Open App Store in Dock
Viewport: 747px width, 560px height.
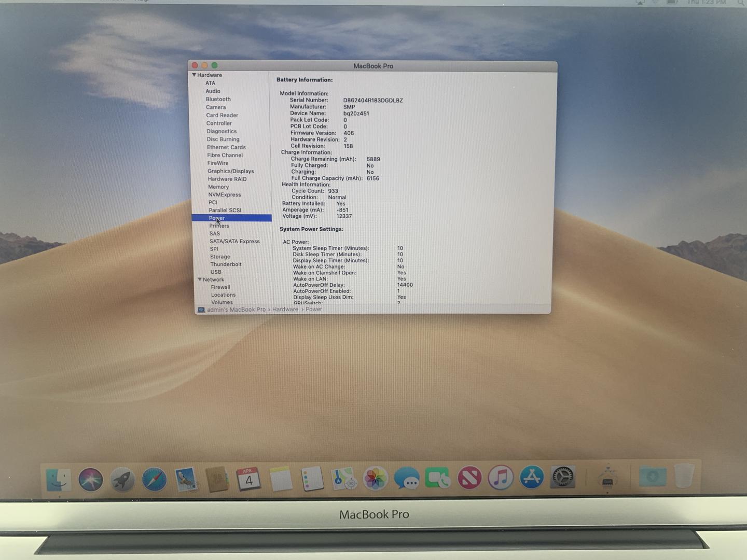pos(532,478)
